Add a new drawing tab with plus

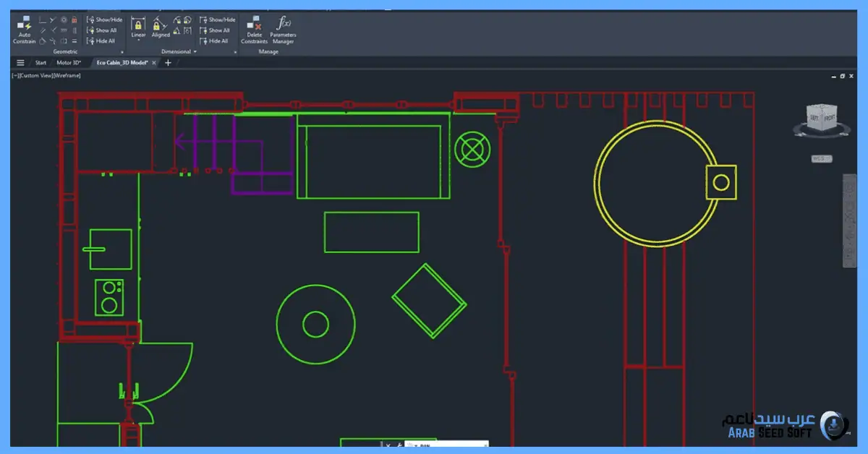tap(169, 63)
